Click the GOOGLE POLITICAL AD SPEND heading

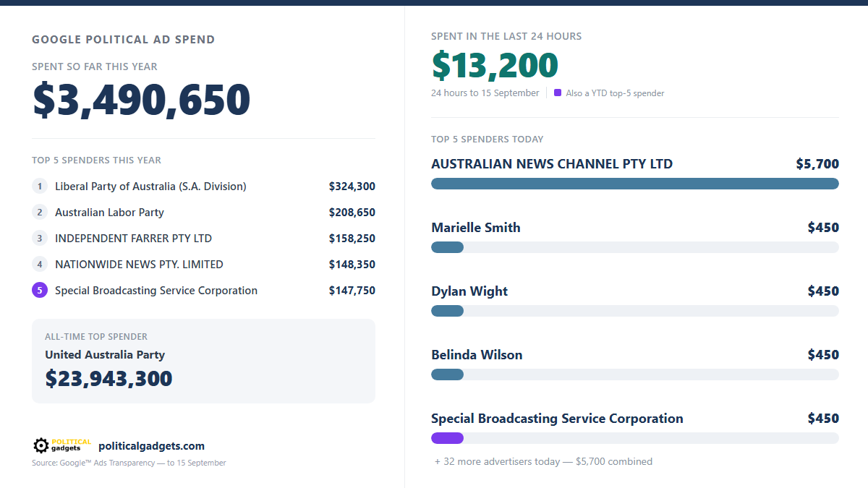(124, 40)
